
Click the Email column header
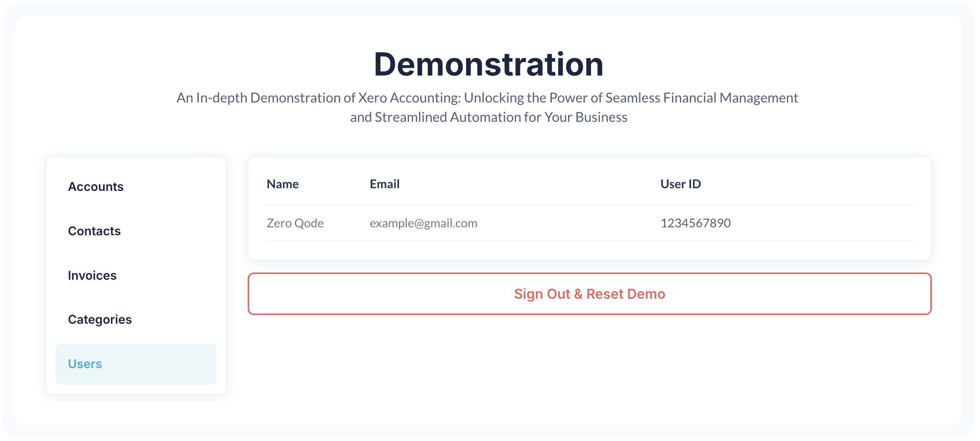click(x=385, y=184)
